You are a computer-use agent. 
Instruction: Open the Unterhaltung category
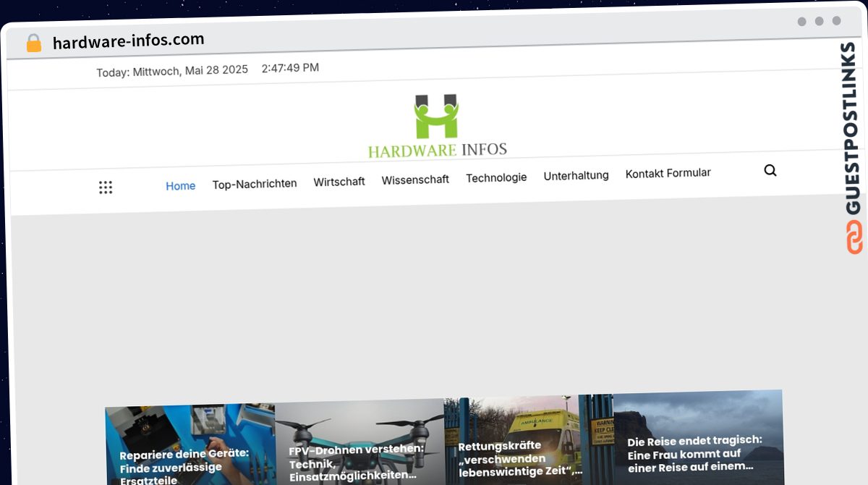(x=576, y=175)
